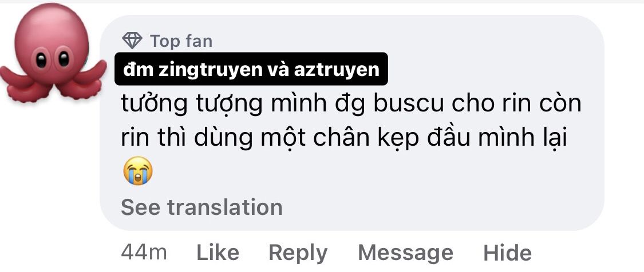Click the first line starting "tưởng tượng"
Image resolution: width=644 pixels, height=272 pixels.
coord(351,104)
